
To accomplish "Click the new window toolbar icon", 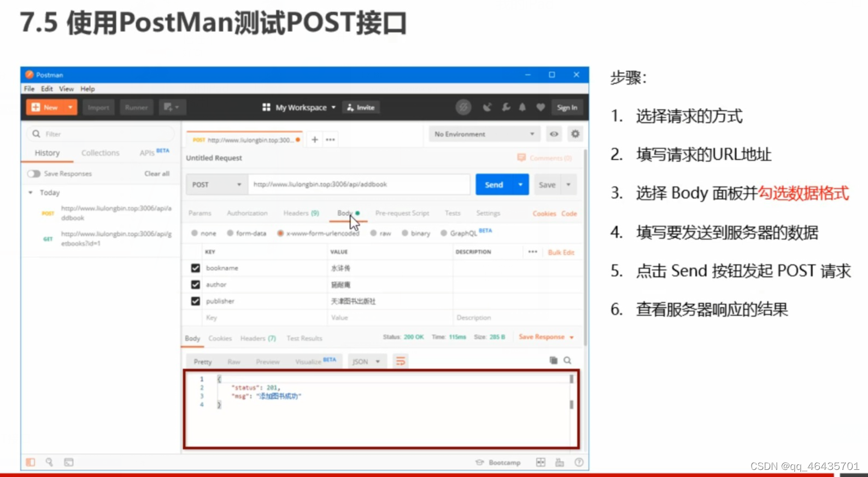I will (172, 107).
